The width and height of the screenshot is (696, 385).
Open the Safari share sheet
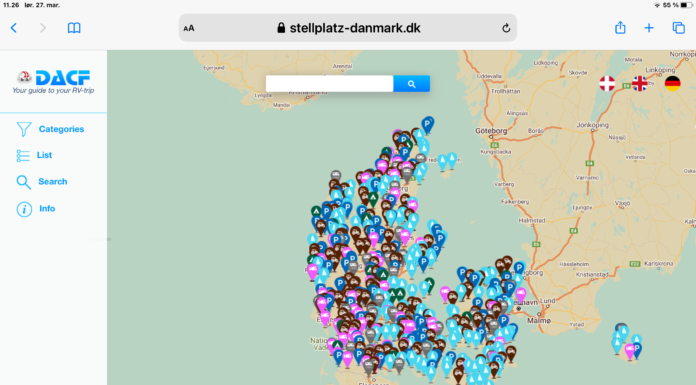(620, 28)
